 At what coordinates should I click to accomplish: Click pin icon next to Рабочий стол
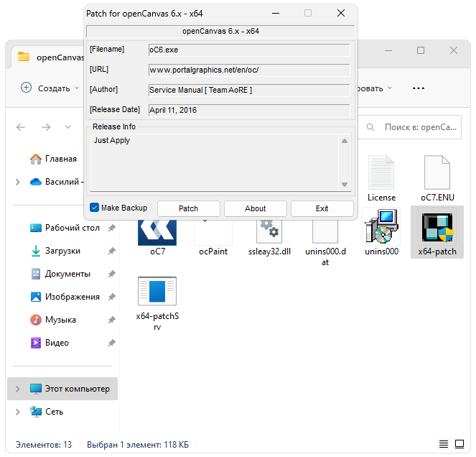pos(112,228)
